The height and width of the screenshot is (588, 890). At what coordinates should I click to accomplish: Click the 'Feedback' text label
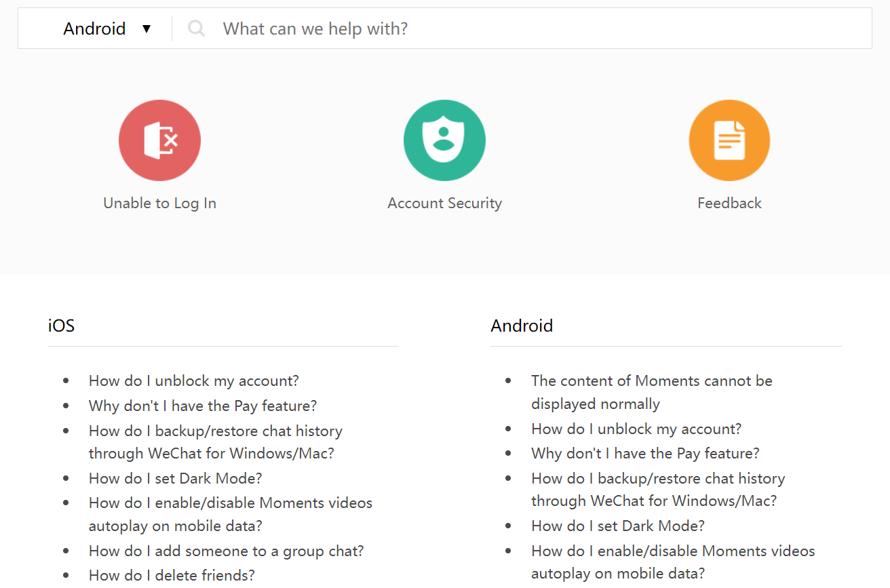729,203
